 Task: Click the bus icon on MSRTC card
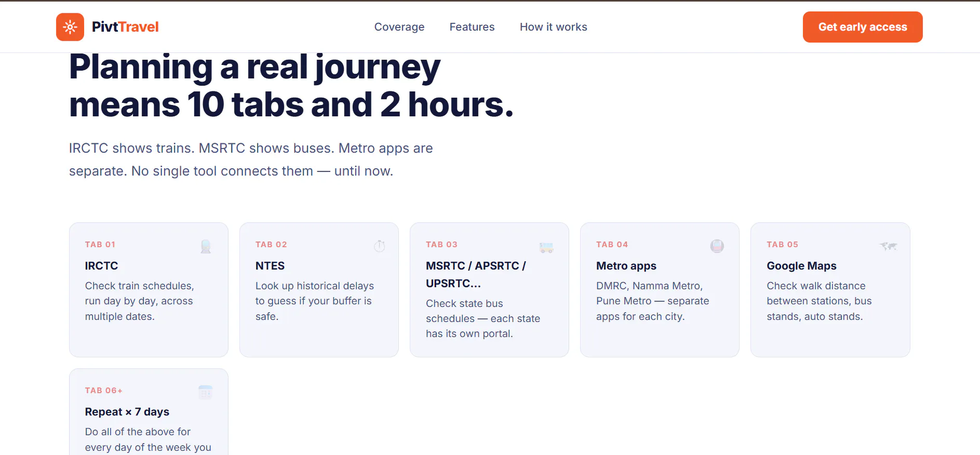coord(546,247)
